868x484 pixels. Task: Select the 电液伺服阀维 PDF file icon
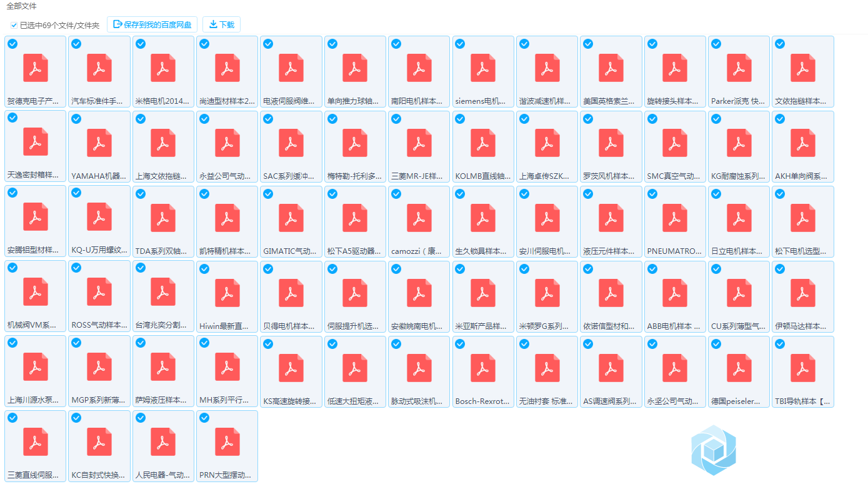291,68
